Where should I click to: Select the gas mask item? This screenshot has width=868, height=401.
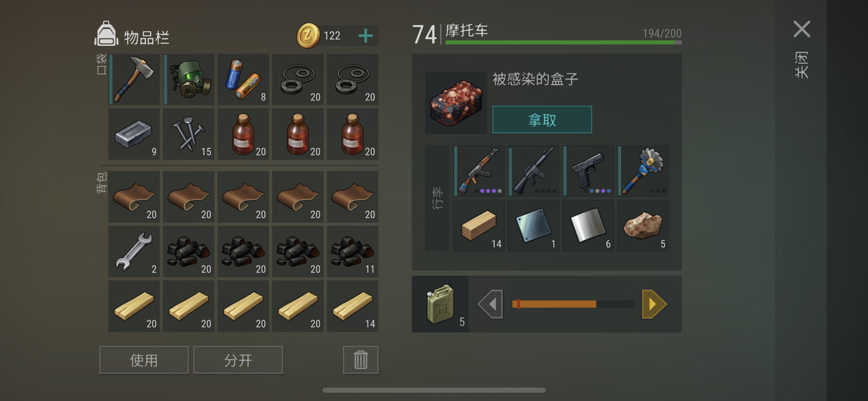[x=189, y=79]
